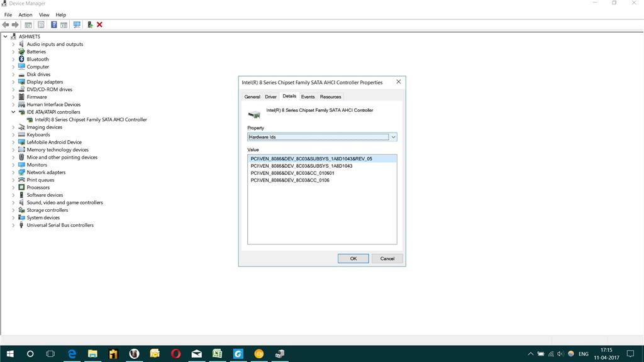Click the red X uninstall device toolbar icon
Viewport: 644px width, 362px height.
[x=99, y=25]
